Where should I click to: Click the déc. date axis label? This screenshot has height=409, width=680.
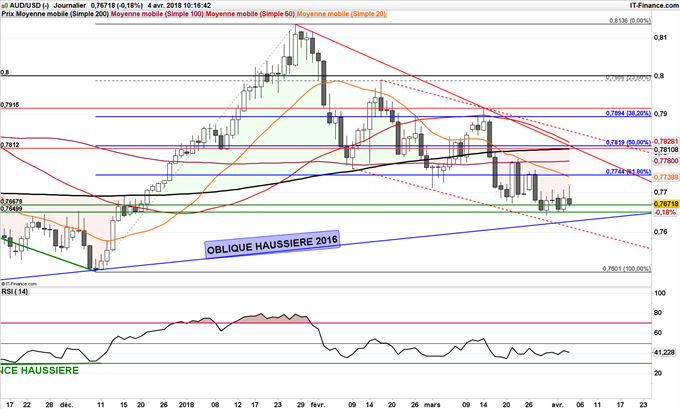[x=66, y=405]
